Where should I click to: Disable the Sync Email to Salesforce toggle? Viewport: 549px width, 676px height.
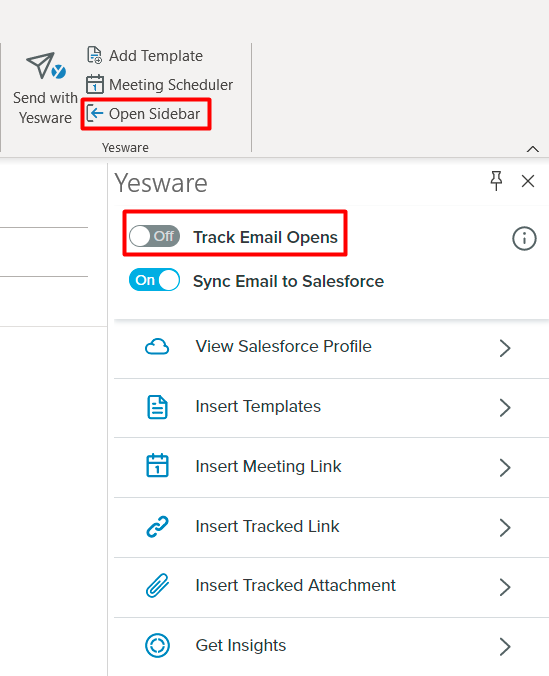tap(154, 280)
